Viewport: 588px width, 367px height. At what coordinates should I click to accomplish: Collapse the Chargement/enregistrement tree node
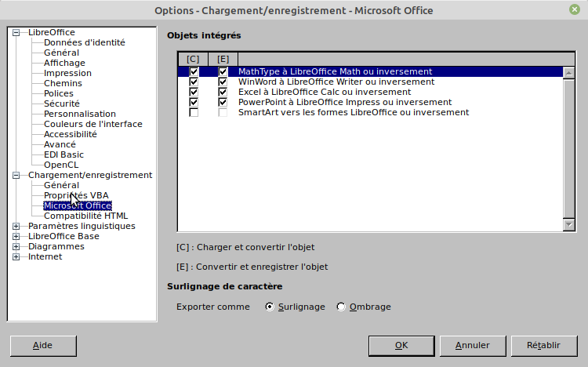[x=16, y=175]
